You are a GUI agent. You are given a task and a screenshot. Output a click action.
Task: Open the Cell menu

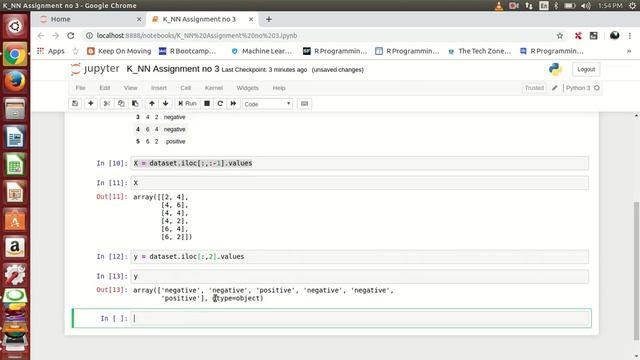(185, 88)
